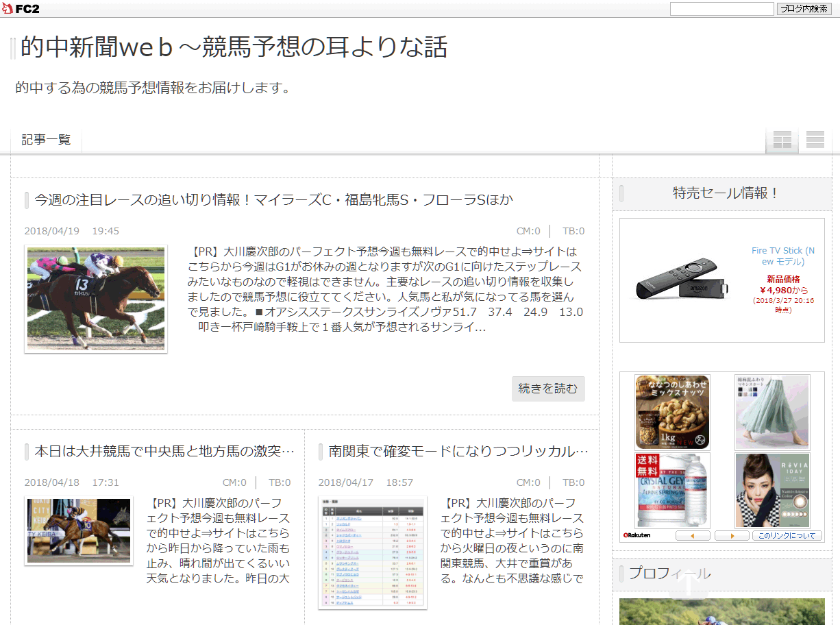Open the このリンクについて info control

(787, 535)
